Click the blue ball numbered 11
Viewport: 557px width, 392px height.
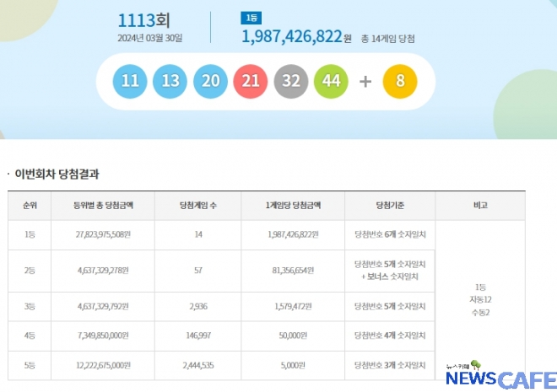pyautogui.click(x=131, y=81)
